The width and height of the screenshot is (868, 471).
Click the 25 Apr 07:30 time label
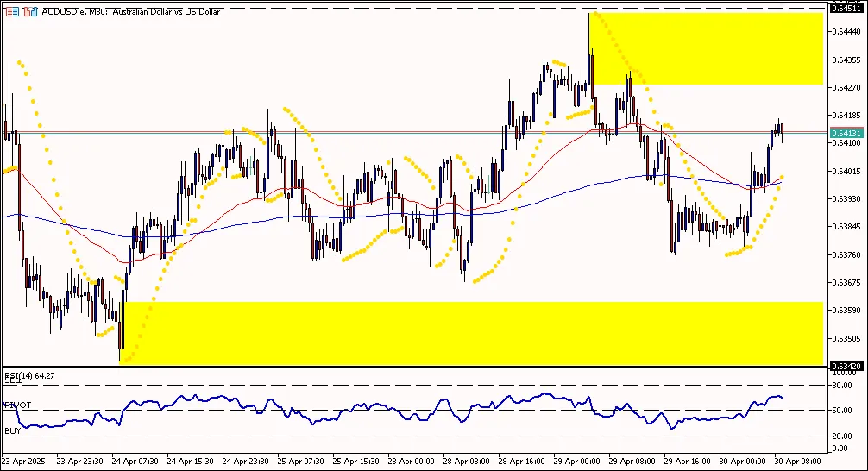(x=300, y=461)
